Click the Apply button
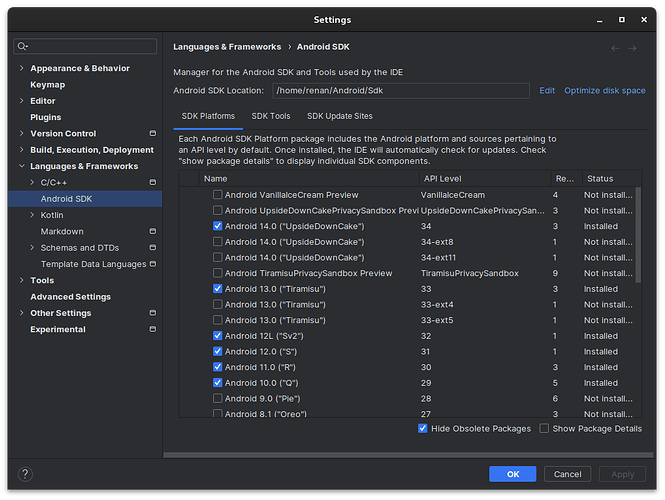Screen dimensions: 665x500 point(622,474)
